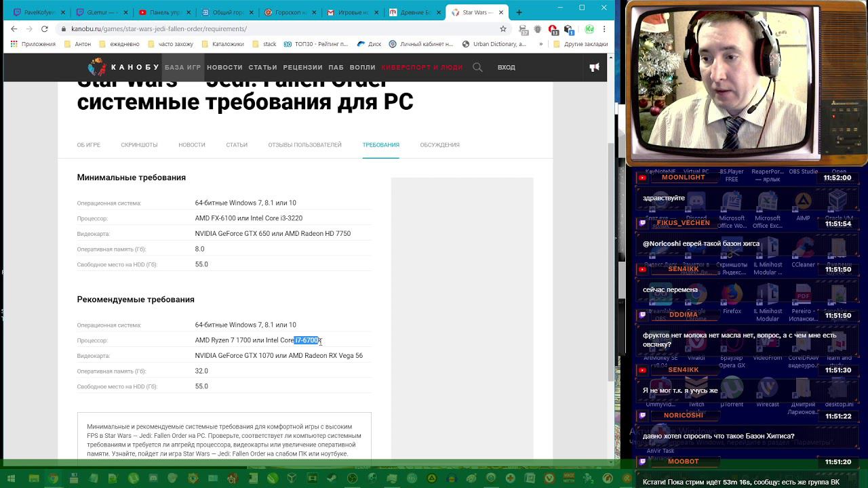868x488 pixels.
Task: Open the ТОП30 Рейтинг bookmark
Action: (316, 44)
